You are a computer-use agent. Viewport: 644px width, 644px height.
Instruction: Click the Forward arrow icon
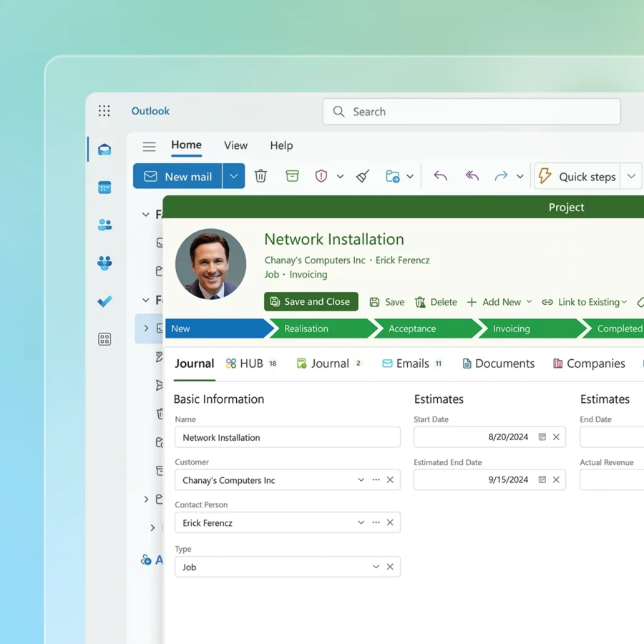point(501,176)
